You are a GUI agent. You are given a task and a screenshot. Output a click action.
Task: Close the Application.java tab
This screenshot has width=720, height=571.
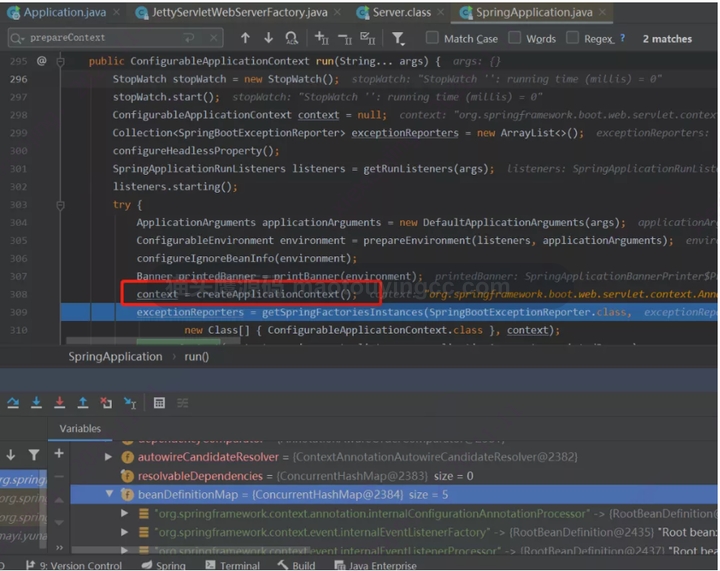click(x=117, y=12)
